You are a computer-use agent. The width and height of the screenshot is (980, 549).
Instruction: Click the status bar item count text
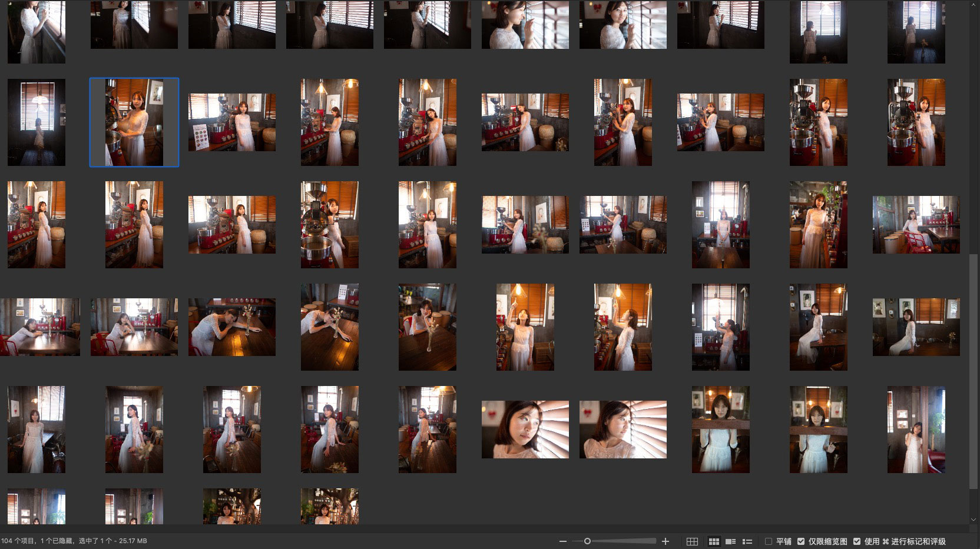[x=74, y=541]
